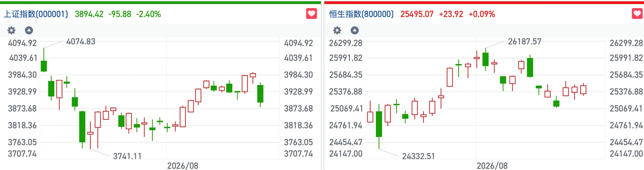Select the 4074.83 high price label

tap(81, 41)
